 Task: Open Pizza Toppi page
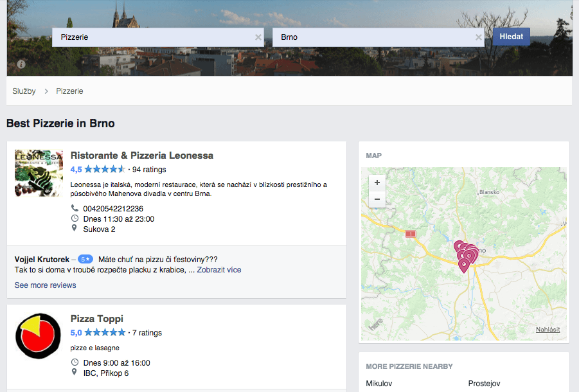point(97,319)
